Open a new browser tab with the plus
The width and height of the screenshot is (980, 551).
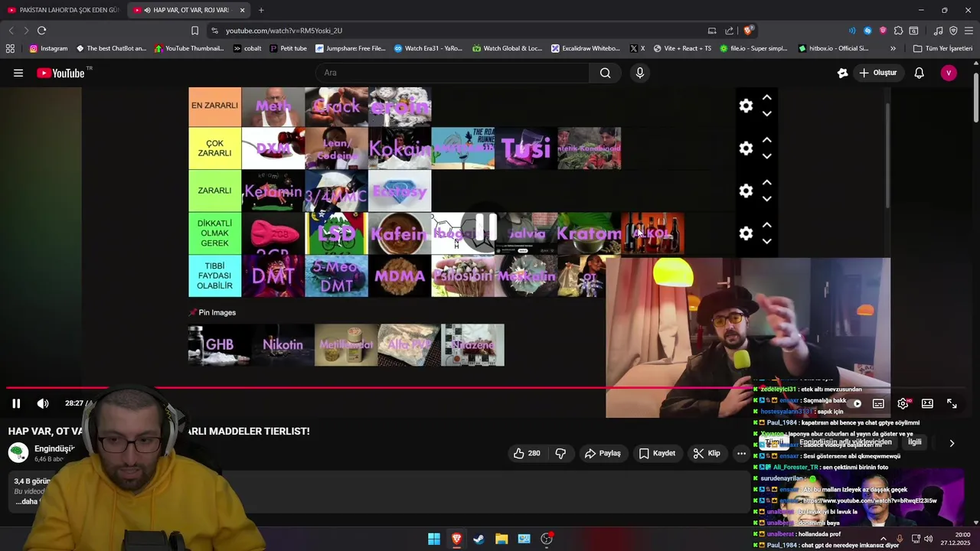pos(261,10)
